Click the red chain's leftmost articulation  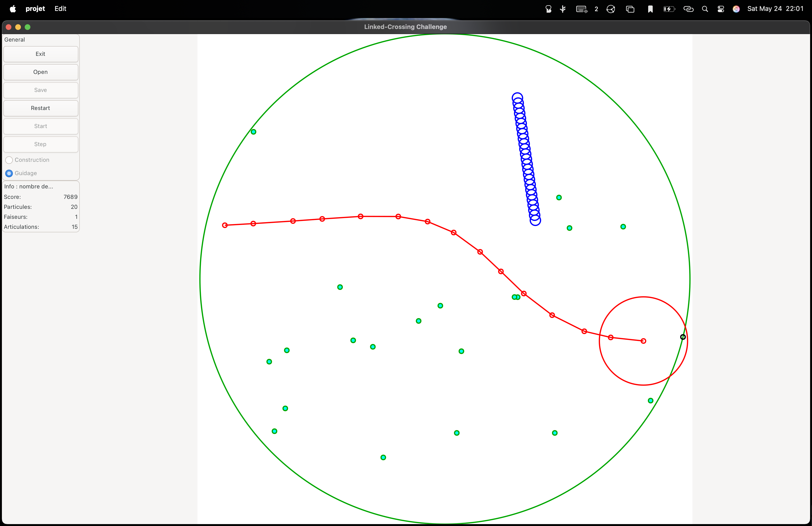[225, 225]
